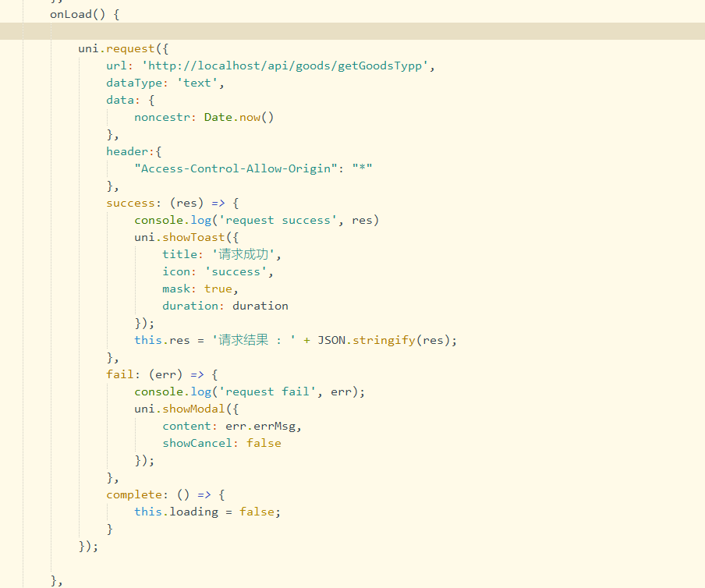Click console.log('request success', res) line
The width and height of the screenshot is (705, 588).
(257, 220)
